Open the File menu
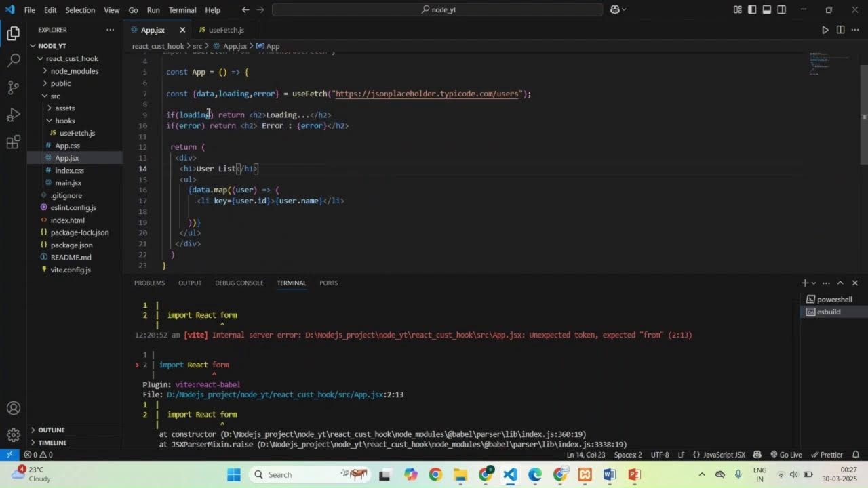868x488 pixels. pyautogui.click(x=30, y=10)
